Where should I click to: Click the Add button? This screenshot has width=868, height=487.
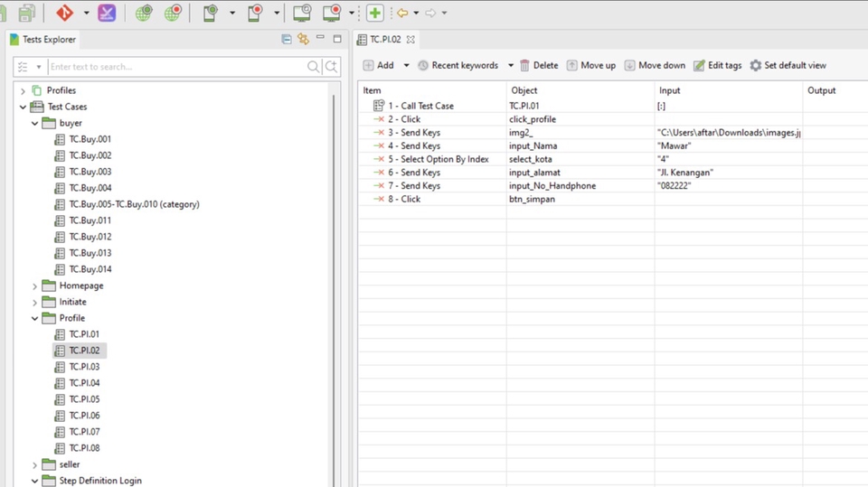[379, 65]
